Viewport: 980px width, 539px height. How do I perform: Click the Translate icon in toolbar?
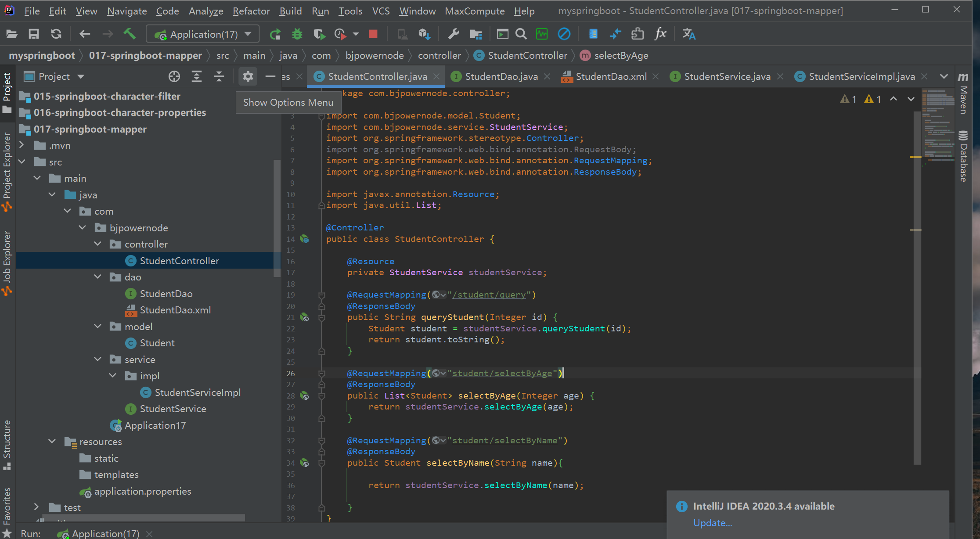coord(688,34)
